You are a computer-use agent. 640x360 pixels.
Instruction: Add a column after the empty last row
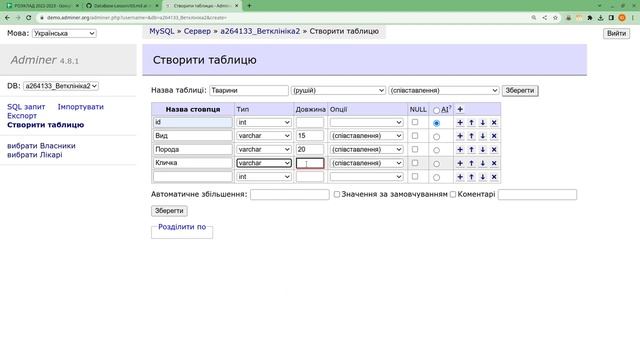click(x=460, y=177)
